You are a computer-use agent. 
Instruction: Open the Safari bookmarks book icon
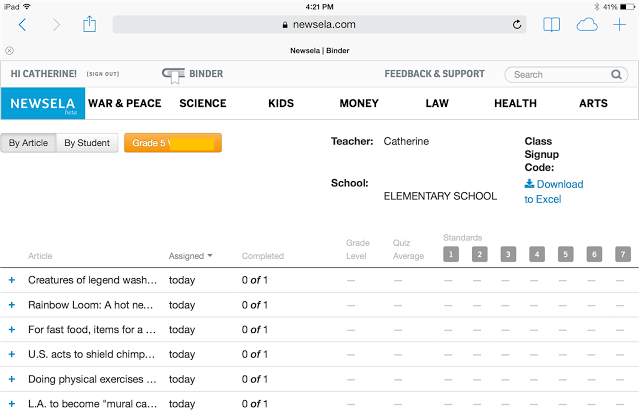coord(551,24)
